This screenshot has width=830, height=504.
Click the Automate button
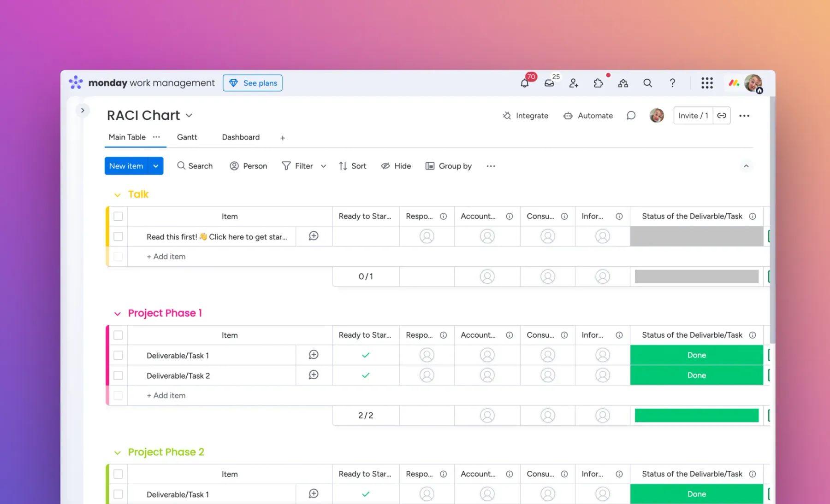588,116
